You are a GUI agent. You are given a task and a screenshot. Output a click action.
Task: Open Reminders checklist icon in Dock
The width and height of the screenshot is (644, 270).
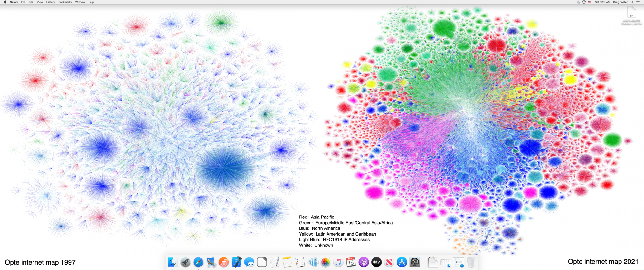click(x=300, y=262)
